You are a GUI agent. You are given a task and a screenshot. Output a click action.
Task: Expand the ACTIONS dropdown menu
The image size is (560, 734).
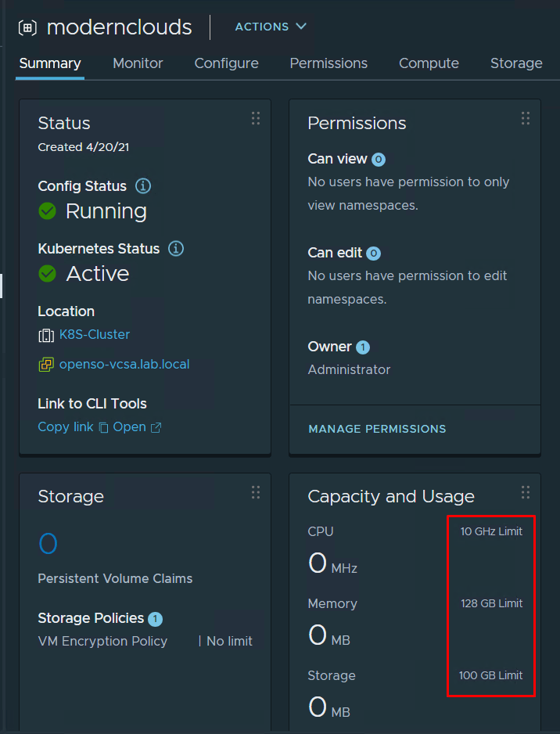(x=271, y=27)
